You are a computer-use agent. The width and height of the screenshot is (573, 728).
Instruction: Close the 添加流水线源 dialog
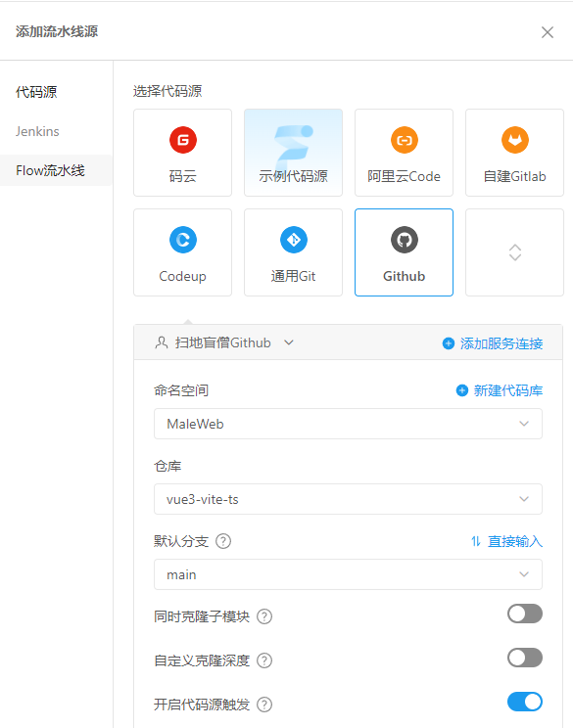coord(547,32)
